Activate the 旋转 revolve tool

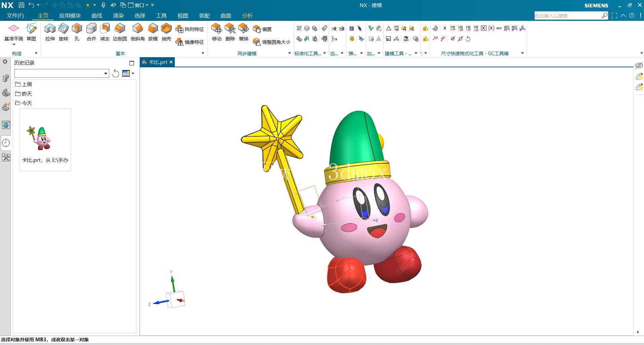tap(64, 32)
